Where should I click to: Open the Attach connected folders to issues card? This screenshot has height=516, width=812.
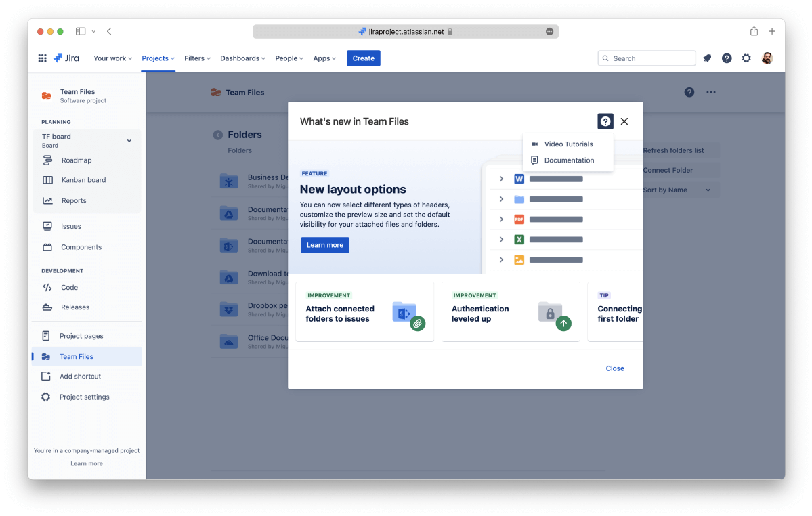364,312
